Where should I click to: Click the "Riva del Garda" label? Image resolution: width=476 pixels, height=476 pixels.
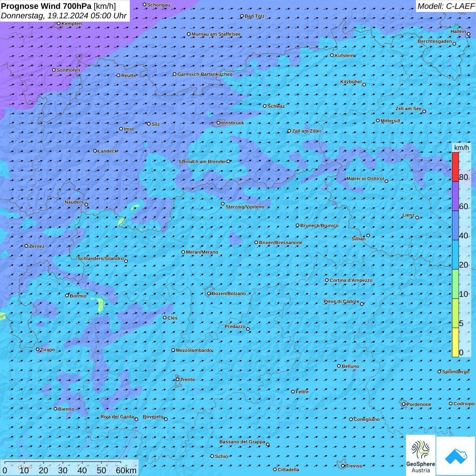[x=117, y=417]
